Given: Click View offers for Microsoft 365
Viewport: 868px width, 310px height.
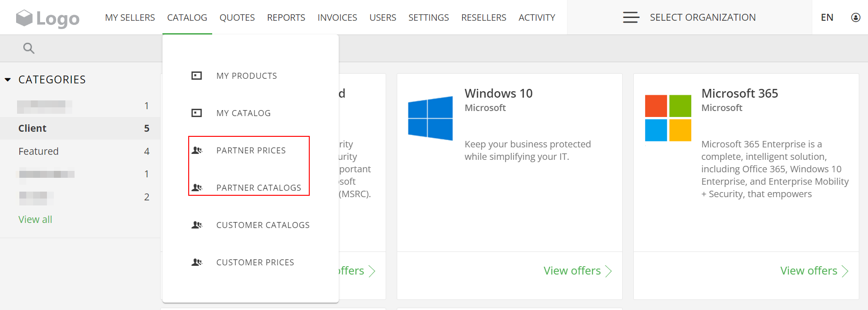Looking at the screenshot, I should coord(809,271).
